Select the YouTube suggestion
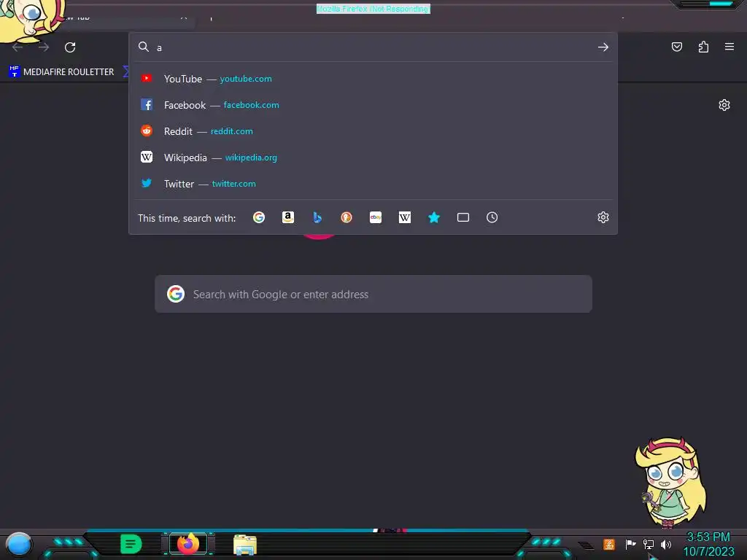747x560 pixels. (373, 79)
